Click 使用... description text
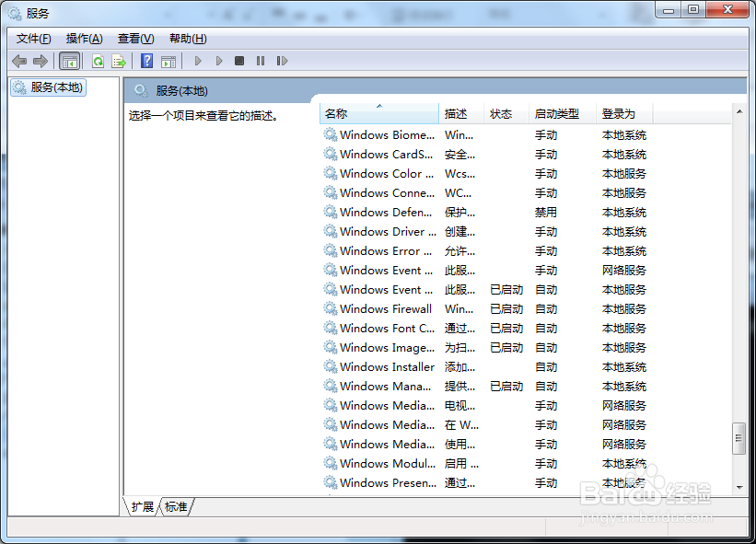The height and width of the screenshot is (544, 756). click(x=459, y=444)
